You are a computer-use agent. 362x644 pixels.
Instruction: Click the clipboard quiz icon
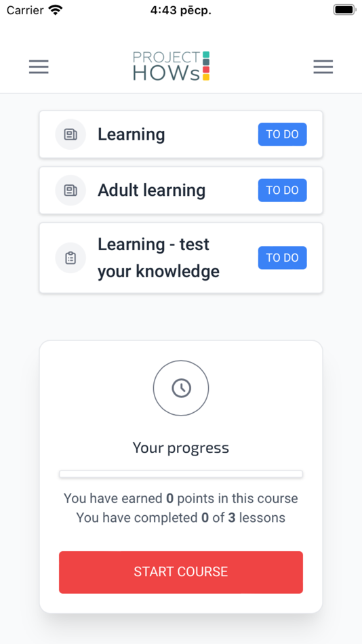[71, 258]
